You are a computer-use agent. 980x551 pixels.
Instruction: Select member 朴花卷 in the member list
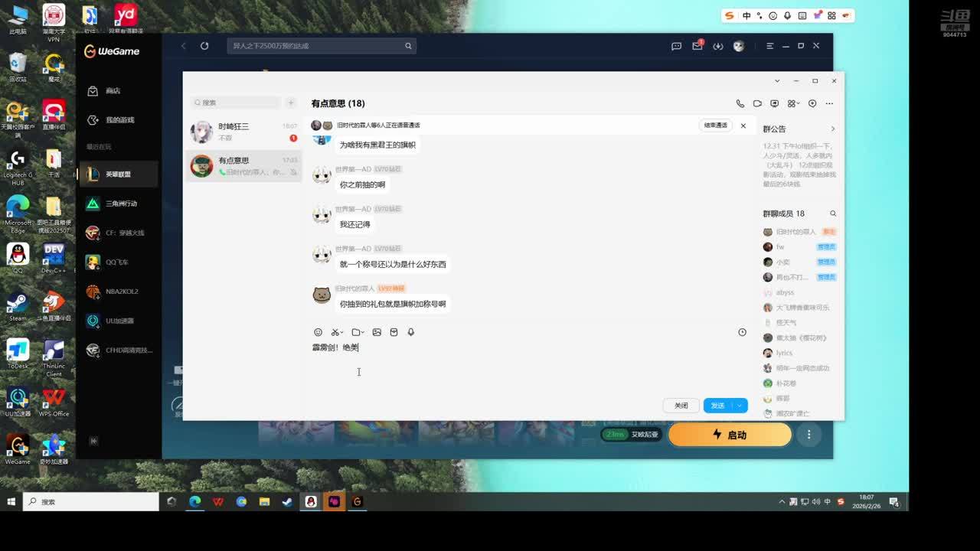(799, 383)
